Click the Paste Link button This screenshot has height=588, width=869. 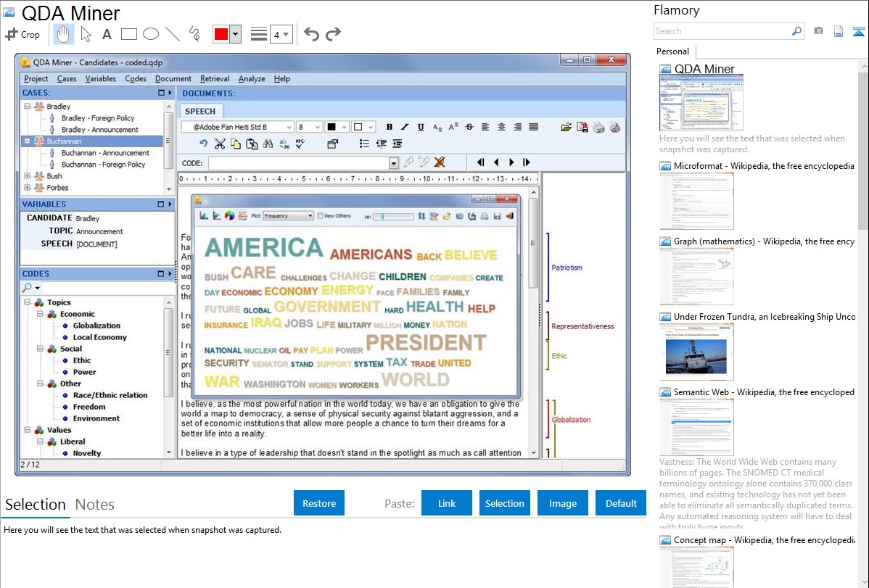click(x=447, y=503)
